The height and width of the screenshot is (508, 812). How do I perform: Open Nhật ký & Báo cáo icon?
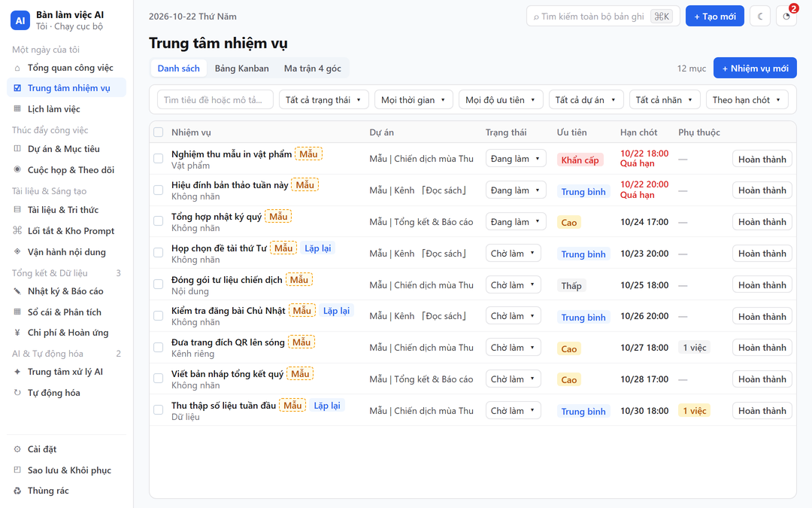(x=17, y=291)
